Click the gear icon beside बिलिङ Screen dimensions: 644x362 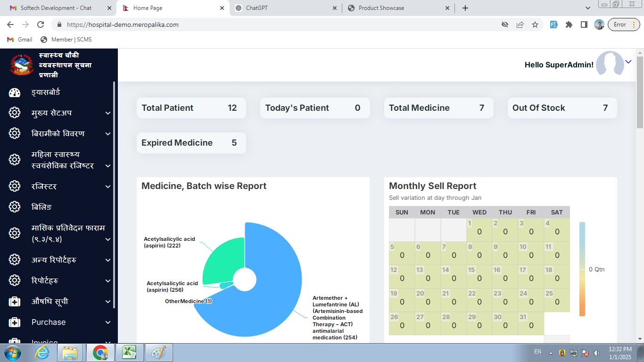(15, 207)
